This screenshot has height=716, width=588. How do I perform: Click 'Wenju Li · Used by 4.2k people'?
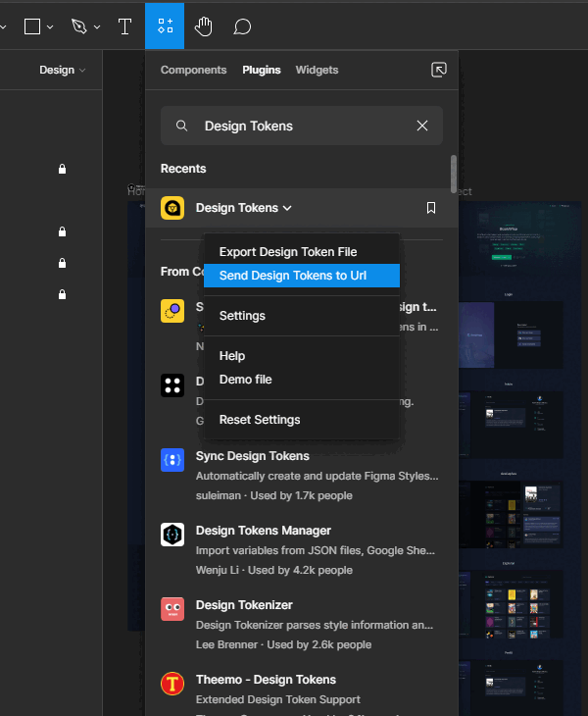click(x=274, y=570)
